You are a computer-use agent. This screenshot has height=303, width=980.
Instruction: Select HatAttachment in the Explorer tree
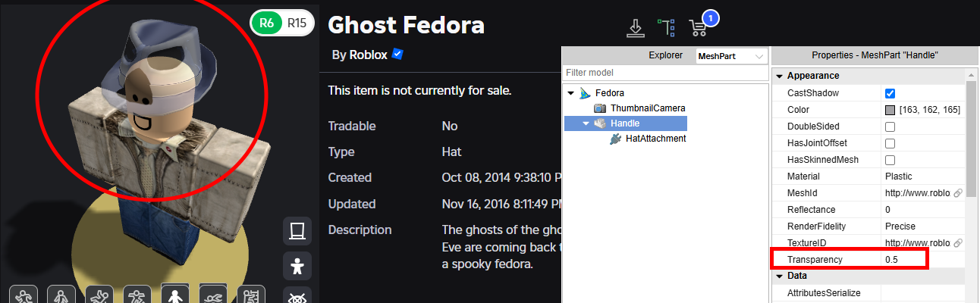point(655,139)
